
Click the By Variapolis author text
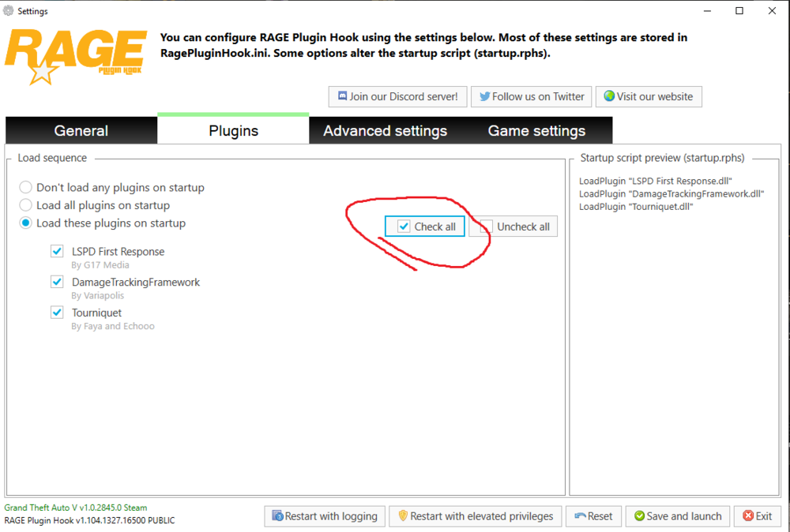pyautogui.click(x=98, y=295)
